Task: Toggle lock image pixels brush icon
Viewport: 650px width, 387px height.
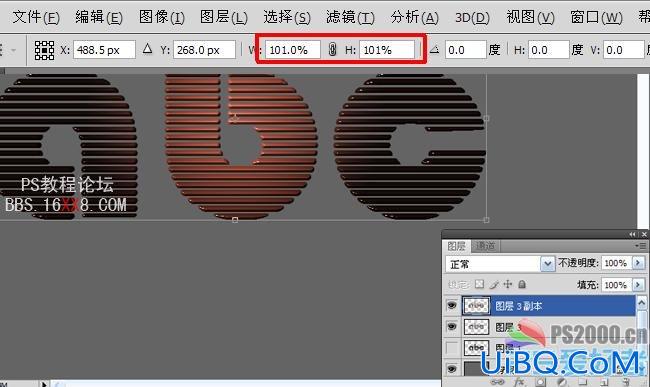Action: pos(494,284)
